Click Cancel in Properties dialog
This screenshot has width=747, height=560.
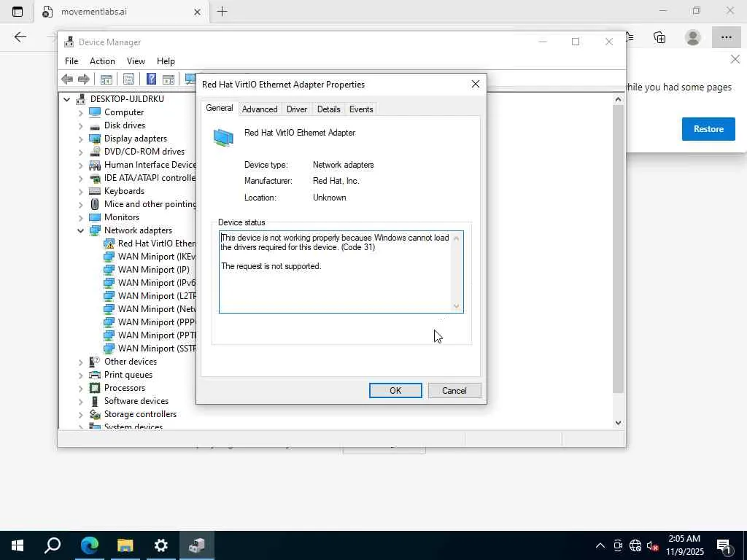point(454,391)
